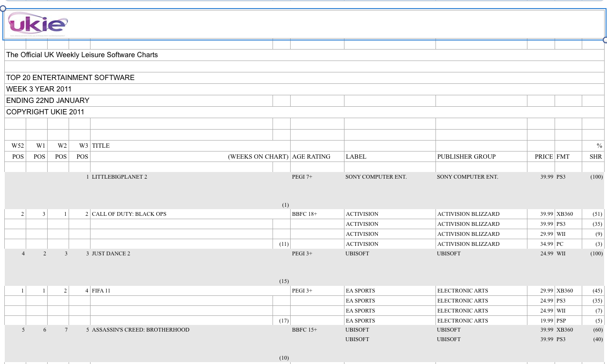Viewport: 607px width, 364px height.
Task: Select the BBFC 18+ age rating cell
Action: coord(304,214)
